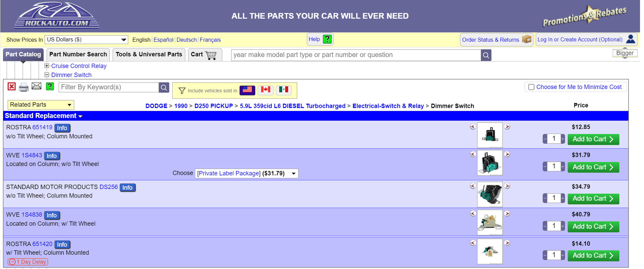Switch language to Deutsch

point(186,40)
